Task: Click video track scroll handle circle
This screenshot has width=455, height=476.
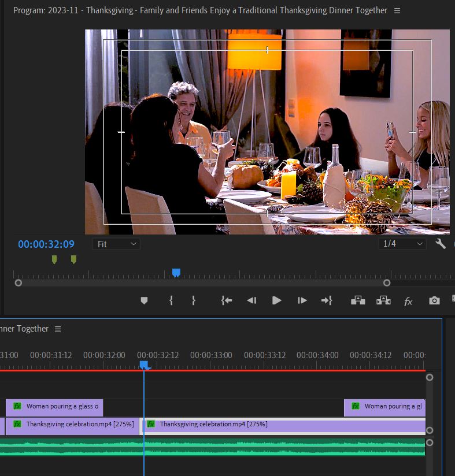Action: (430, 430)
